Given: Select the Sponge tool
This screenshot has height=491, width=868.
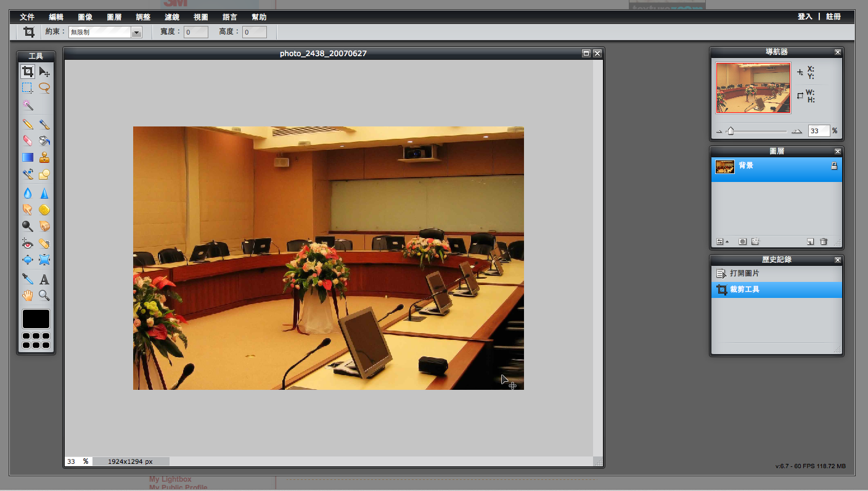Looking at the screenshot, I should coord(44,210).
